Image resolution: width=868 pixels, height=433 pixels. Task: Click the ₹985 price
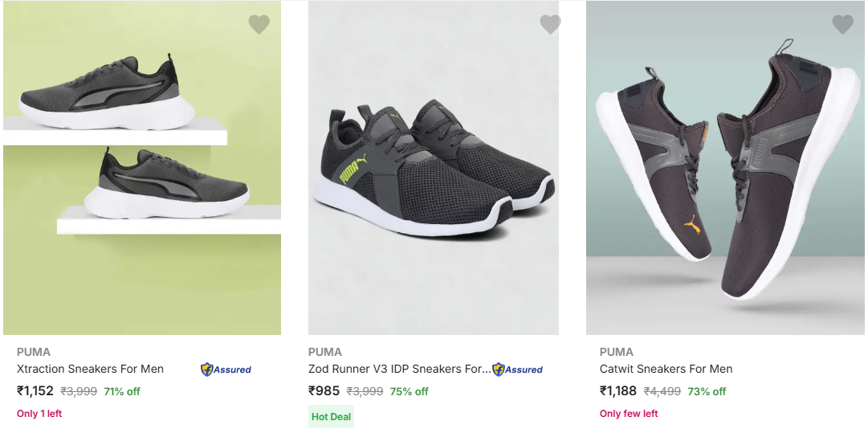324,391
